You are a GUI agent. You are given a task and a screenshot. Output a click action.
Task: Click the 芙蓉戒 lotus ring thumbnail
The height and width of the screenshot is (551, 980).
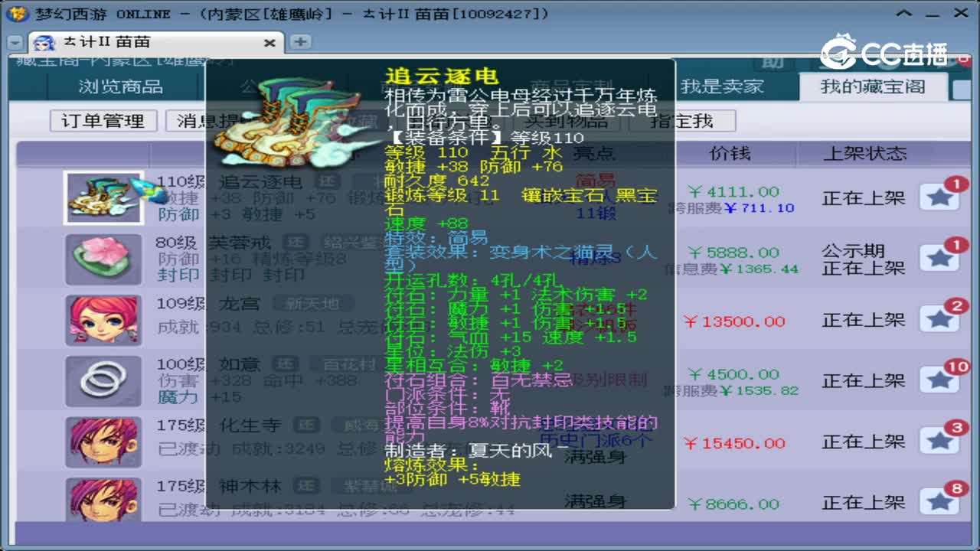tap(103, 259)
